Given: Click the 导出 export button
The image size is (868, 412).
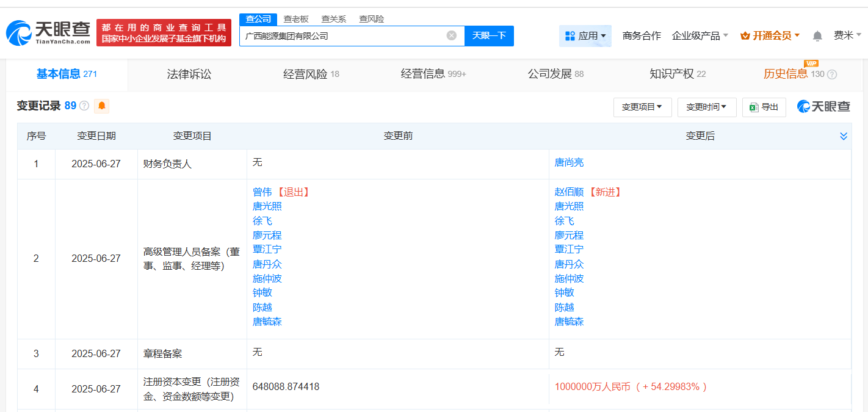Looking at the screenshot, I should tap(764, 107).
